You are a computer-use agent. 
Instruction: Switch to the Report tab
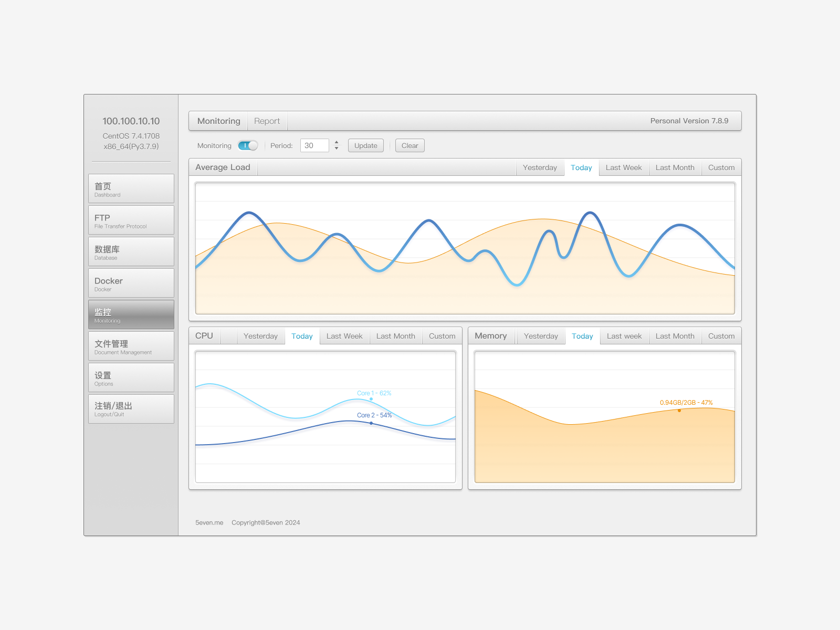pyautogui.click(x=267, y=121)
